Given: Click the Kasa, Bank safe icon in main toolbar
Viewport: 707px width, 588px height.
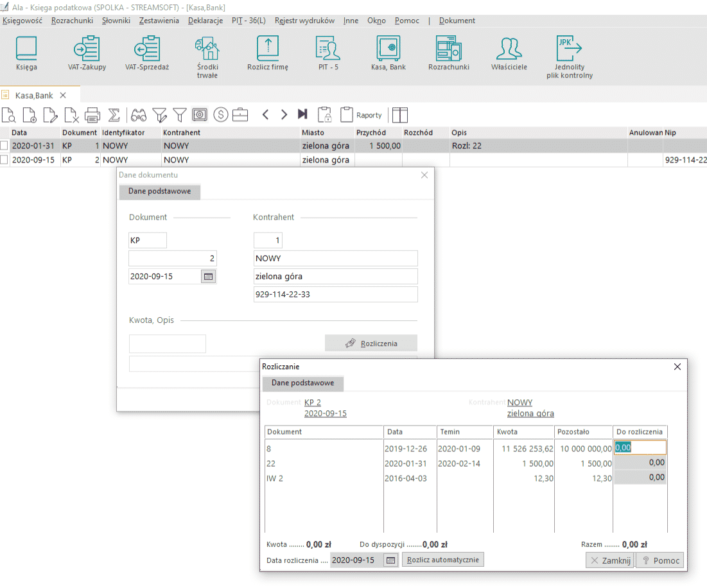Looking at the screenshot, I should tap(388, 53).
